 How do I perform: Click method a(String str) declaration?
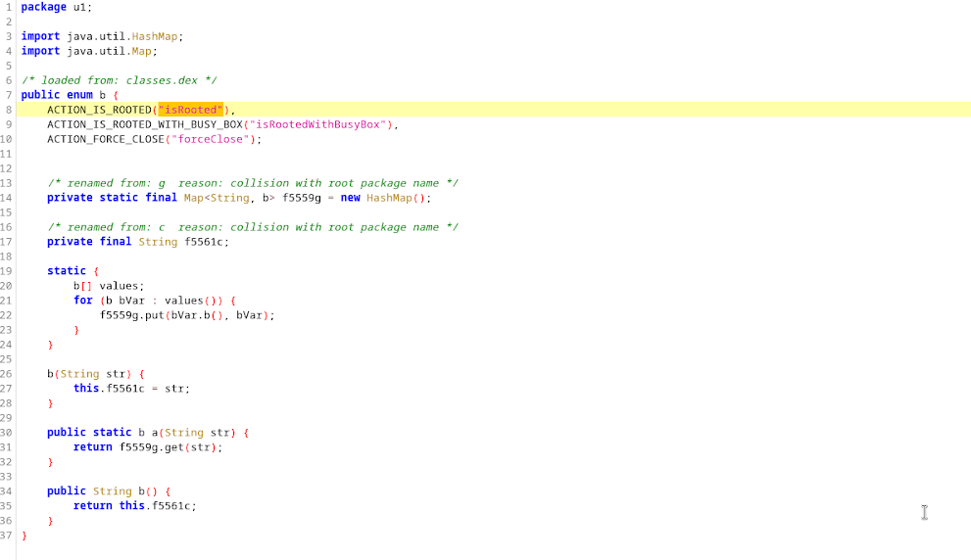tap(148, 433)
